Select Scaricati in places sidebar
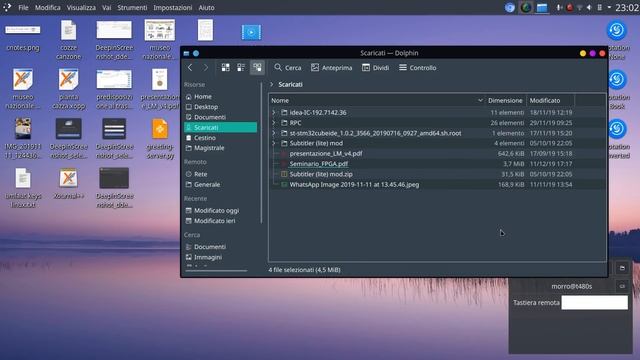The width and height of the screenshot is (640, 360). point(220,127)
